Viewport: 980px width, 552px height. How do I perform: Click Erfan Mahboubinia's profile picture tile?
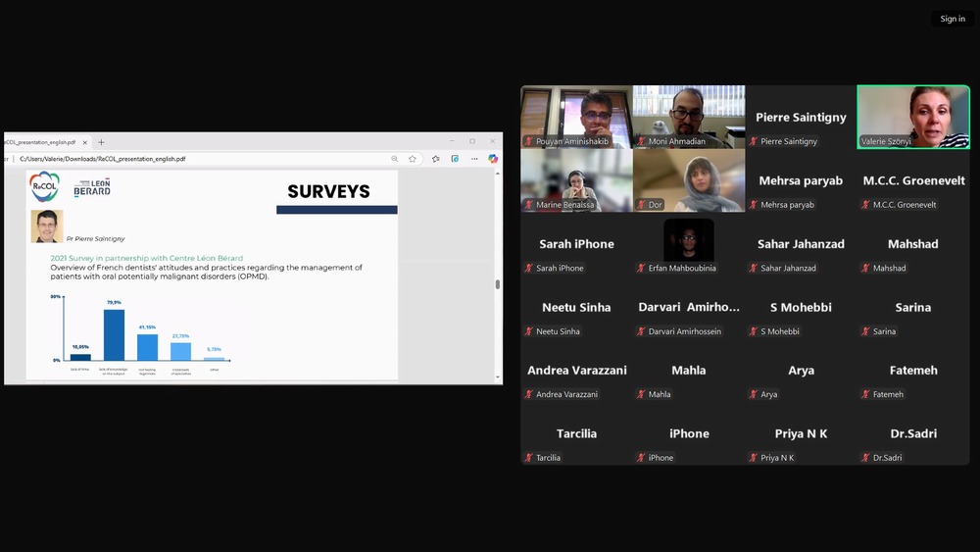[x=689, y=239]
